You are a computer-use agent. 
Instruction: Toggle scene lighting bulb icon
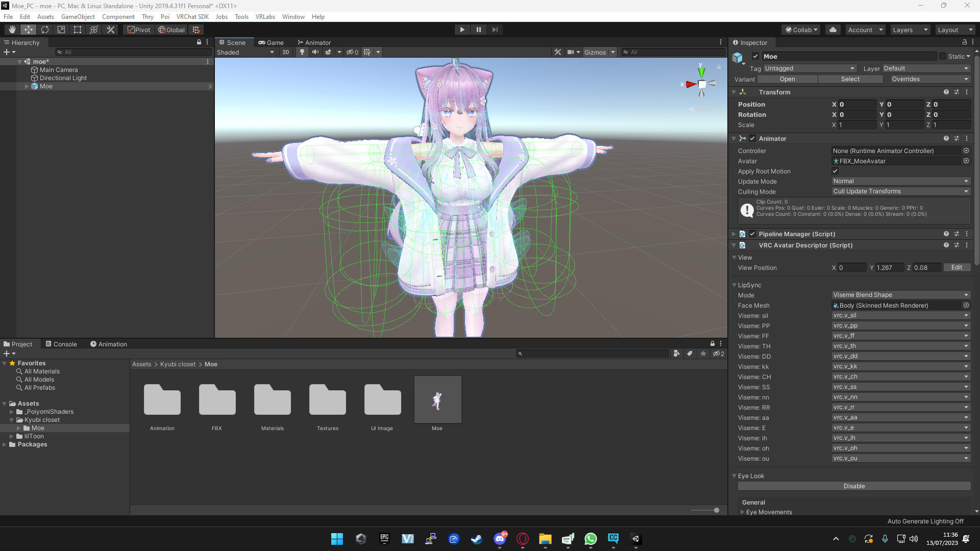pos(302,52)
